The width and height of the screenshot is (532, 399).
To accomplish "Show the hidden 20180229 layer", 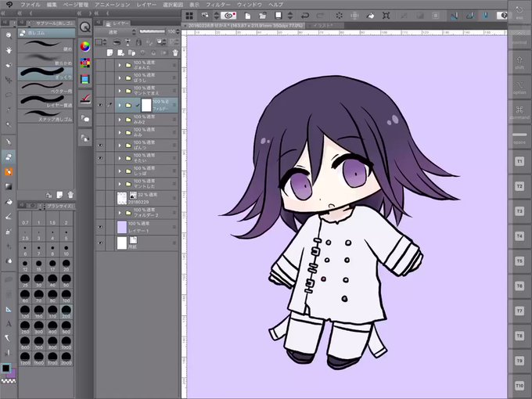I will click(100, 198).
